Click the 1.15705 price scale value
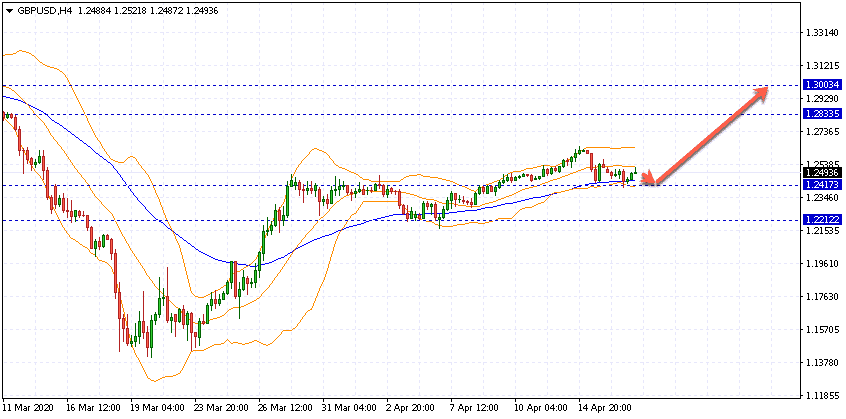Screen dimensions: 846x419 point(823,329)
